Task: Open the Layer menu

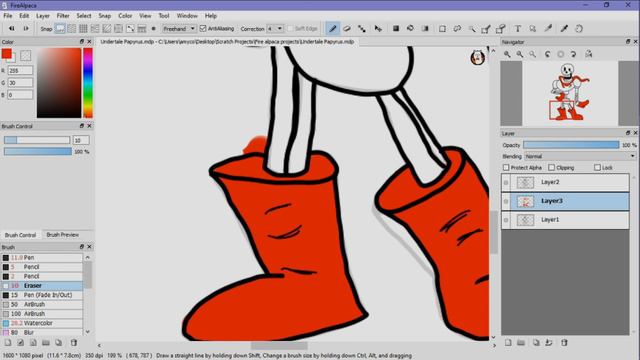Action: click(x=43, y=16)
